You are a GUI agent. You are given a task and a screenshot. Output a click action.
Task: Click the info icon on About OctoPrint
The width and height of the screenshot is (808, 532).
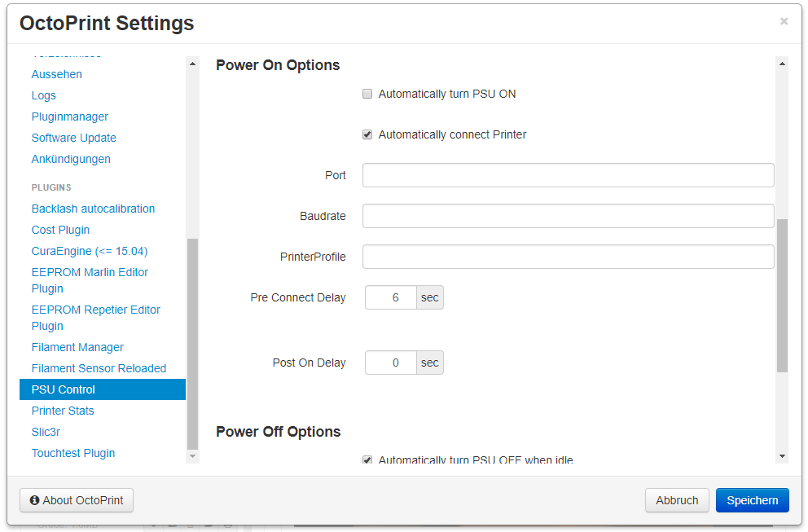(34, 500)
